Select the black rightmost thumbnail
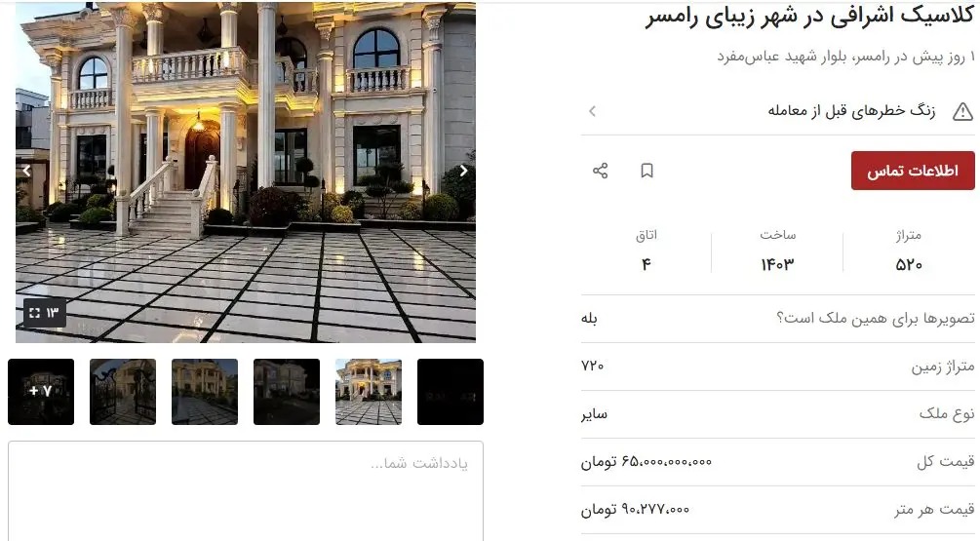Viewport: 980px width, 541px height. point(451,392)
